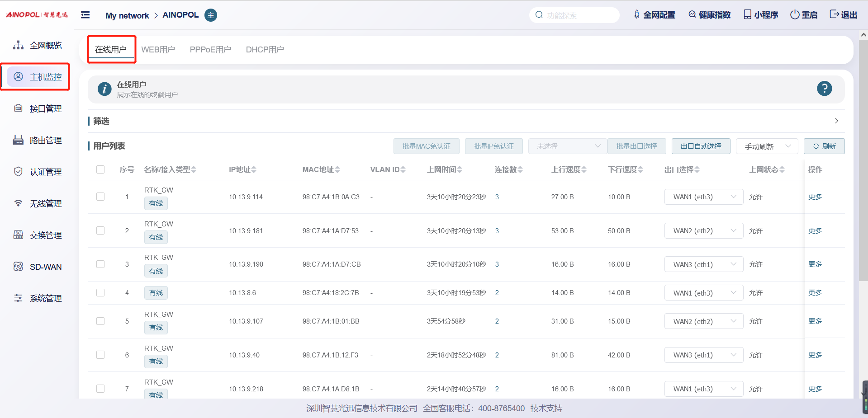Switch to the PPPoE用户 tab

210,50
